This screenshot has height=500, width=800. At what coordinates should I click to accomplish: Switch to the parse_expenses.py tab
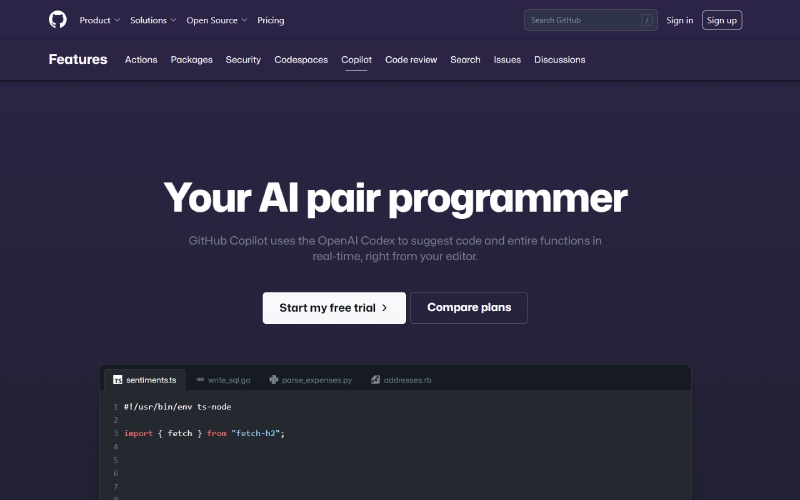pos(311,380)
